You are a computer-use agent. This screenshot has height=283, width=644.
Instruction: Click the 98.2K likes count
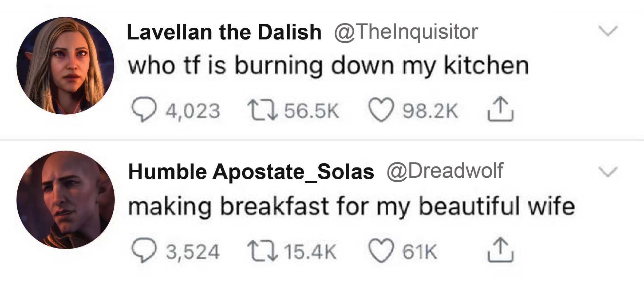[x=430, y=111]
